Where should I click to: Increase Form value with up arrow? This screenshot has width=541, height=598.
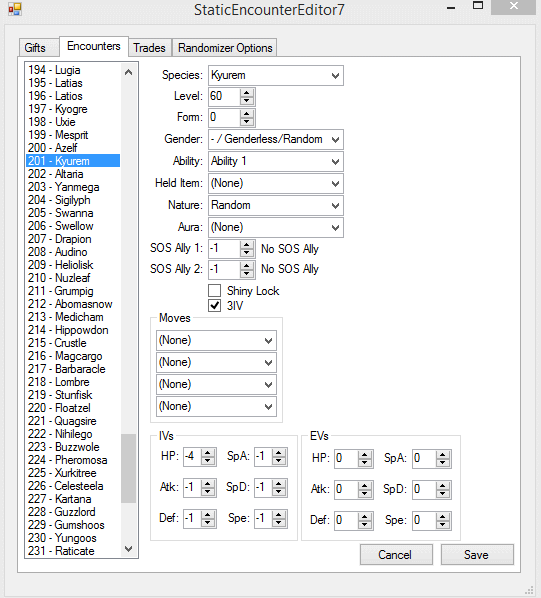(247, 114)
